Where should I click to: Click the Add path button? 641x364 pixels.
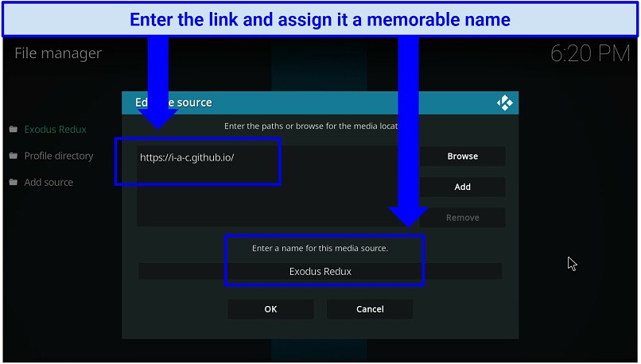[462, 187]
